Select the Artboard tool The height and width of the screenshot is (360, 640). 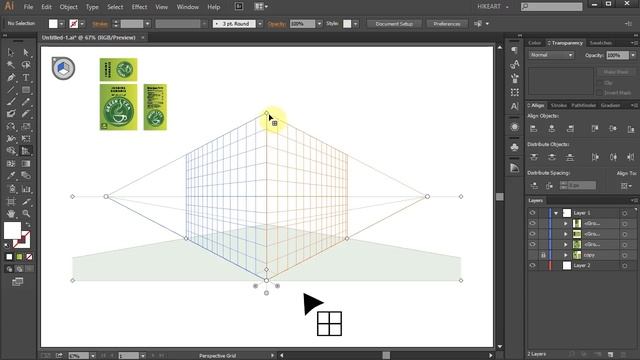pyautogui.click(x=11, y=201)
